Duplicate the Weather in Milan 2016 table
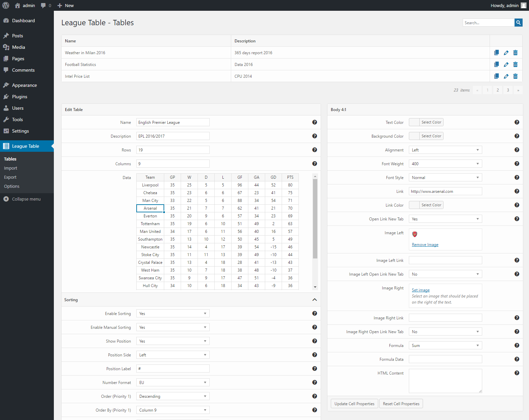This screenshot has width=529, height=420. click(x=496, y=53)
